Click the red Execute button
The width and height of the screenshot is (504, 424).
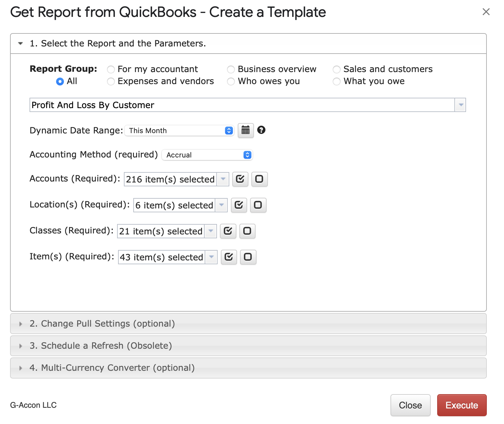tap(462, 405)
